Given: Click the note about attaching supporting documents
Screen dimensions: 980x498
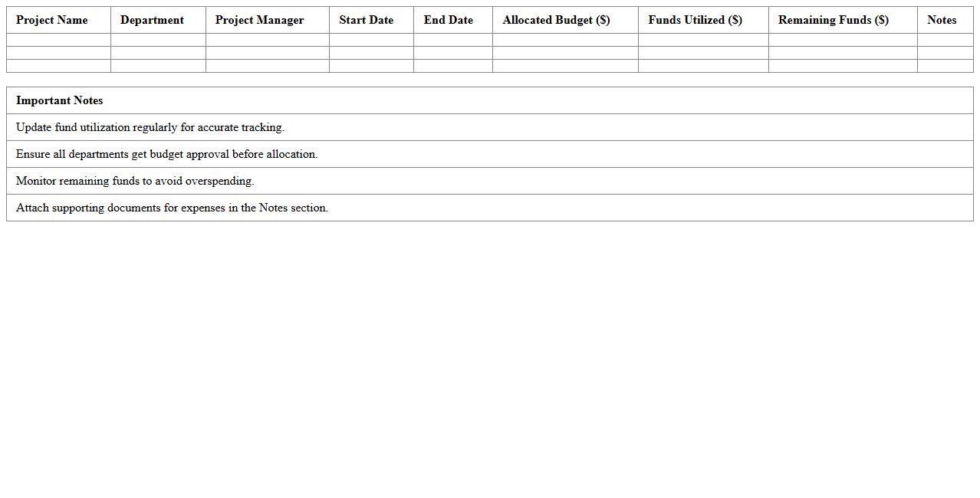Looking at the screenshot, I should point(172,208).
